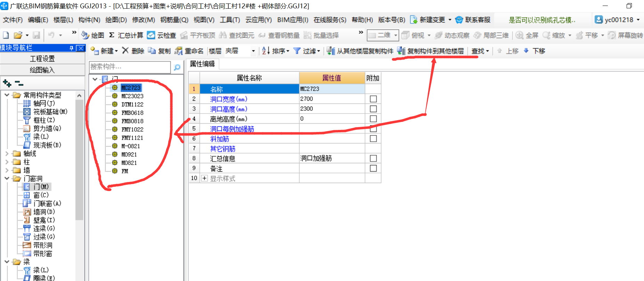Tick 附加 checkbox for 洞口宽度 row
The height and width of the screenshot is (281, 644).
(373, 99)
